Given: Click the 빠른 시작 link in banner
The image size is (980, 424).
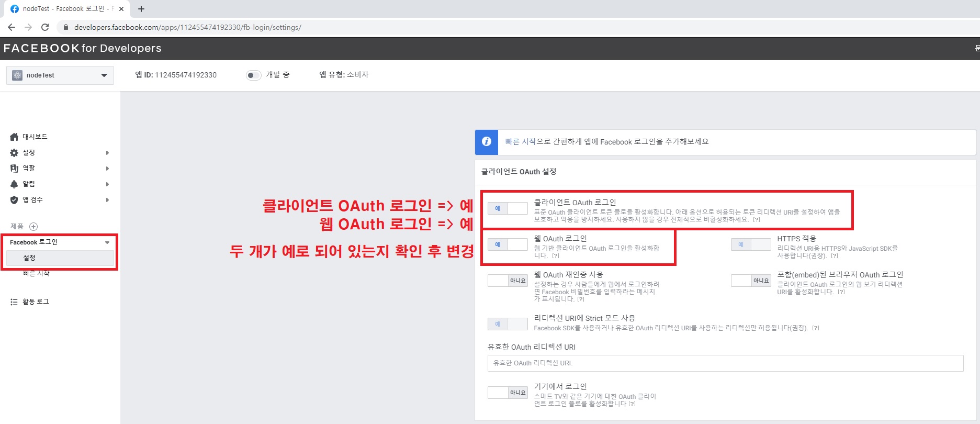Looking at the screenshot, I should (x=521, y=142).
